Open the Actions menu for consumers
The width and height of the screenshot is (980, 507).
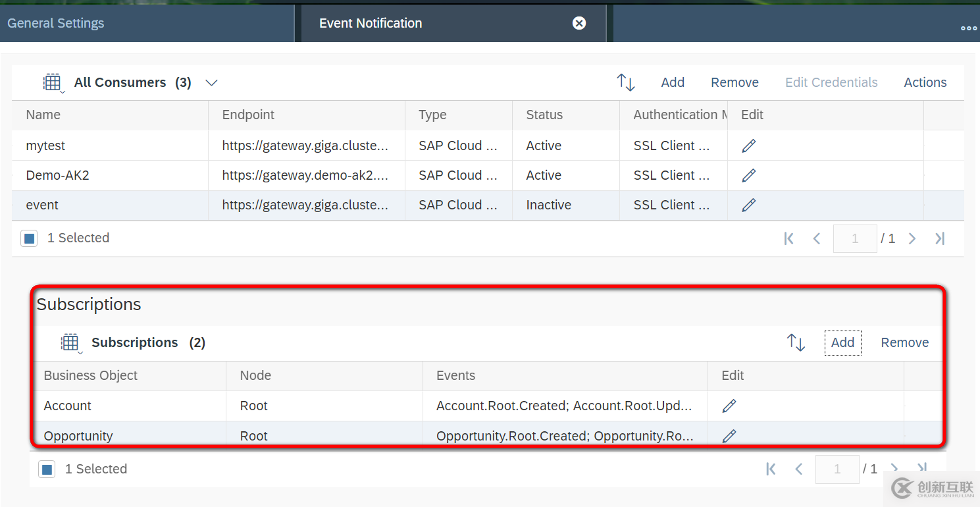click(925, 82)
